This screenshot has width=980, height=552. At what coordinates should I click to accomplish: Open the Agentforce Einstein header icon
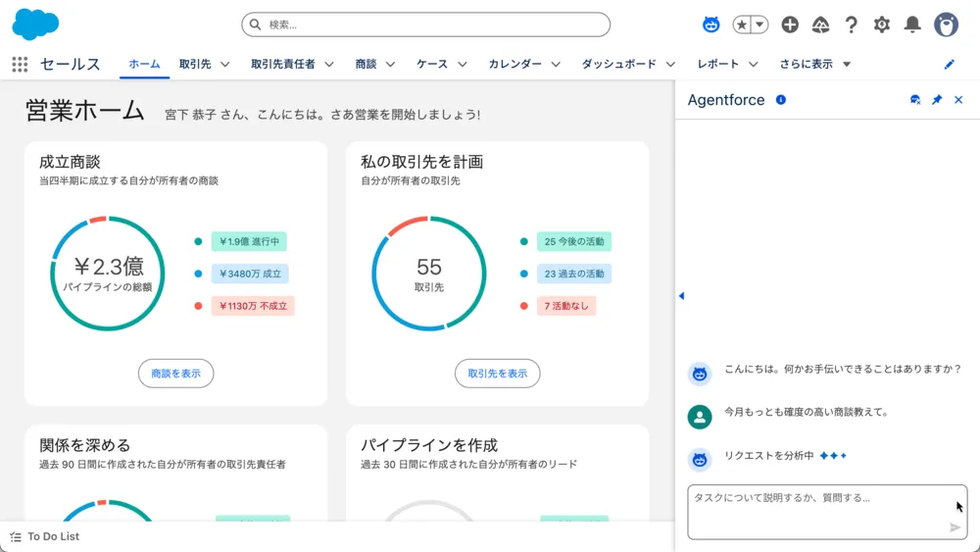710,25
